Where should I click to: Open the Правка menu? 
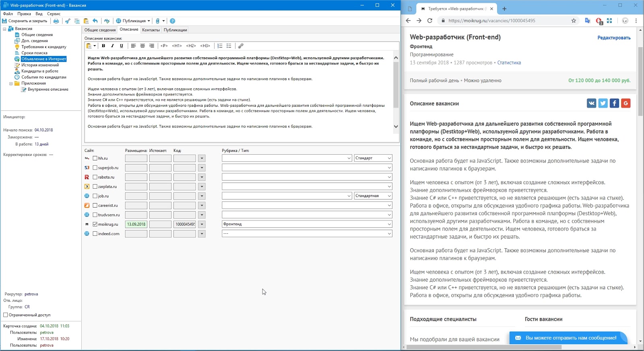(24, 14)
